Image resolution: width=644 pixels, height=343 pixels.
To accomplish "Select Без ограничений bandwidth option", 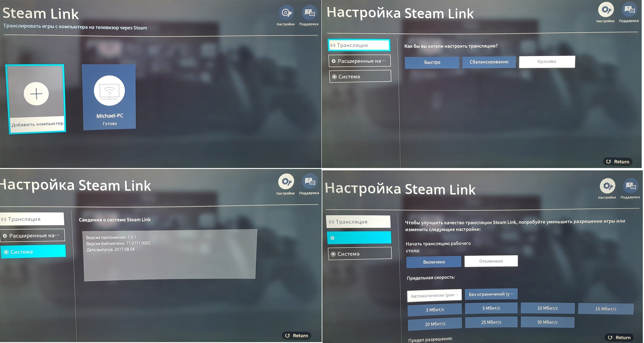I will coord(491,294).
